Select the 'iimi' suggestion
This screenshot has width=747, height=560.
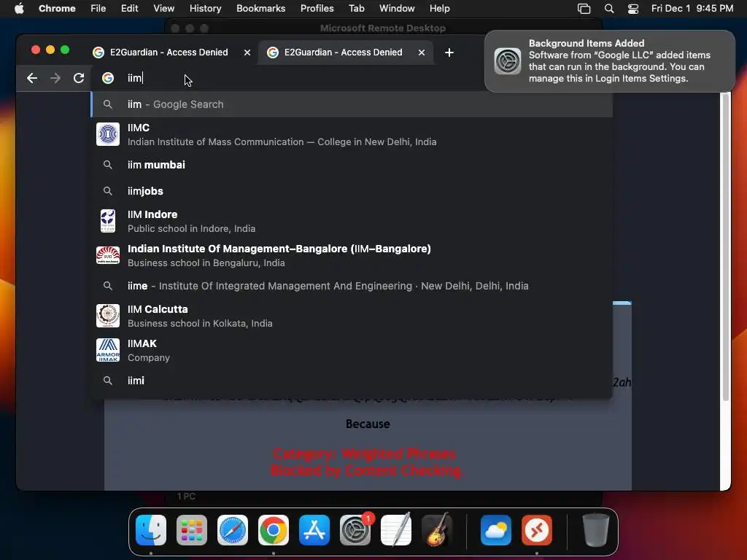(x=352, y=381)
